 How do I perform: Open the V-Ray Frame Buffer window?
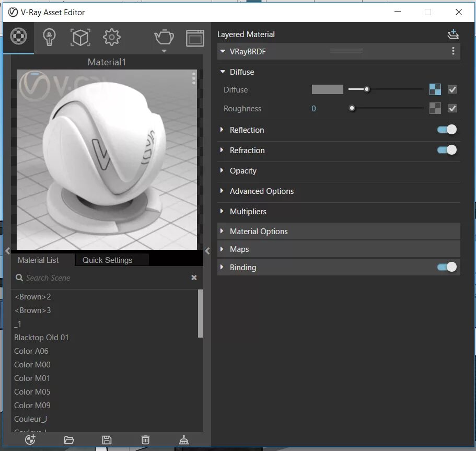click(194, 37)
